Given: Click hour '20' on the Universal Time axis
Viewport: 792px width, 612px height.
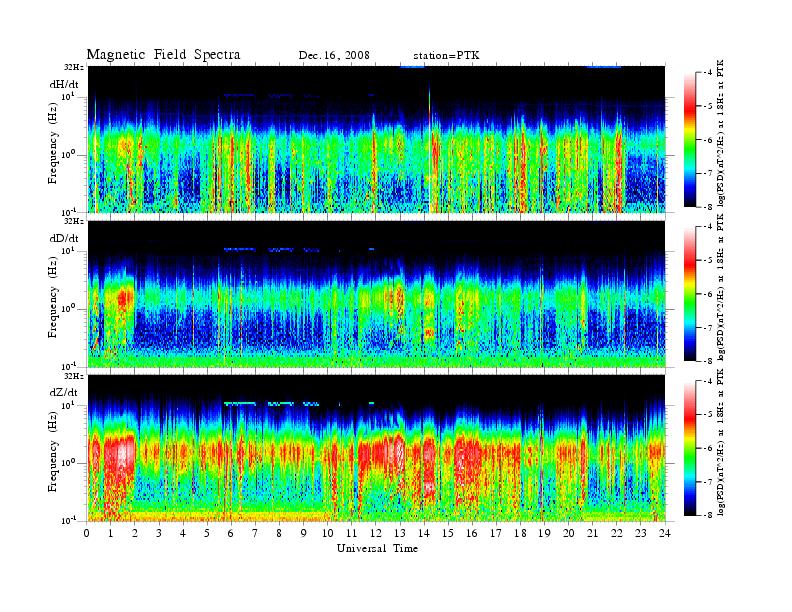Looking at the screenshot, I should click(568, 534).
